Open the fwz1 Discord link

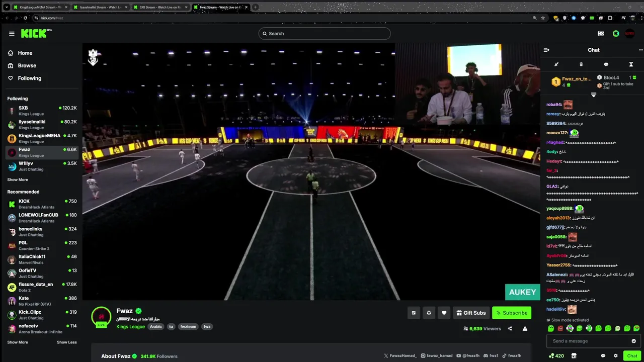point(491,355)
